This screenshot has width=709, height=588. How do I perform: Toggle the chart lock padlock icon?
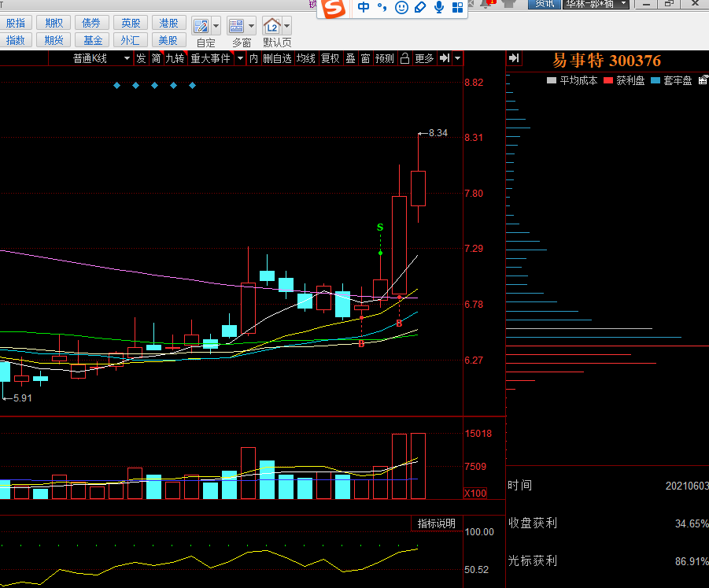[405, 58]
